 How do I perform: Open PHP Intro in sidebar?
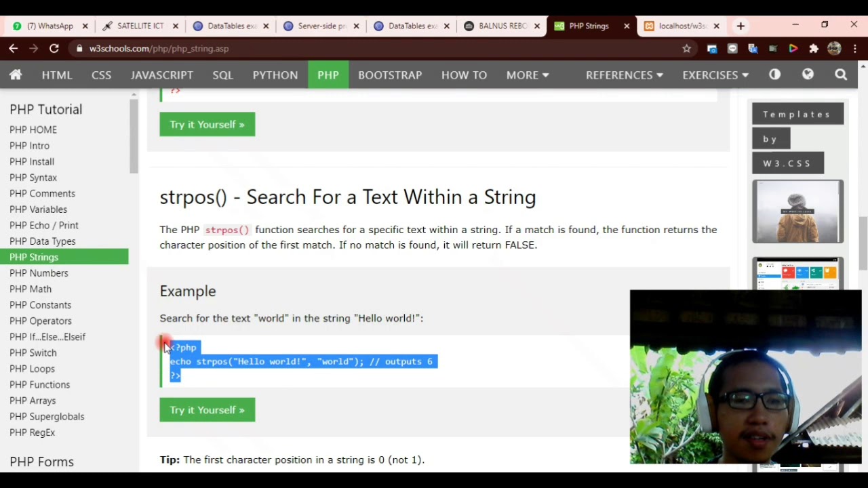click(x=29, y=146)
